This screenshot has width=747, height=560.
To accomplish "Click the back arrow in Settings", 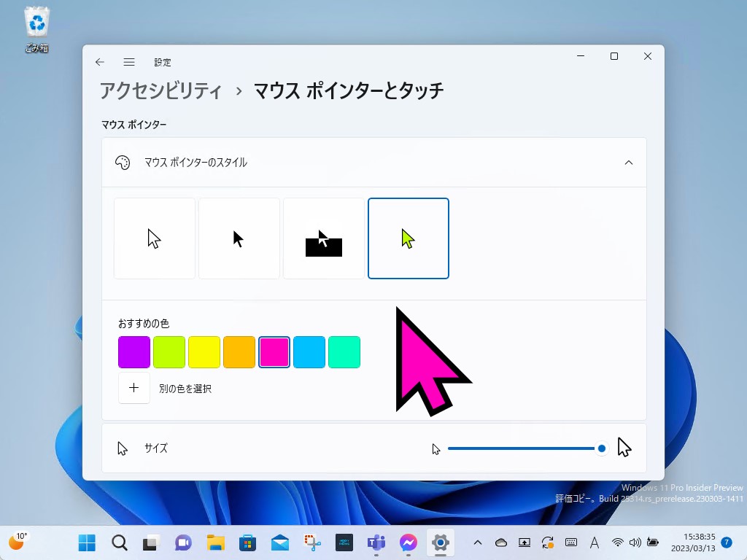I will (100, 62).
